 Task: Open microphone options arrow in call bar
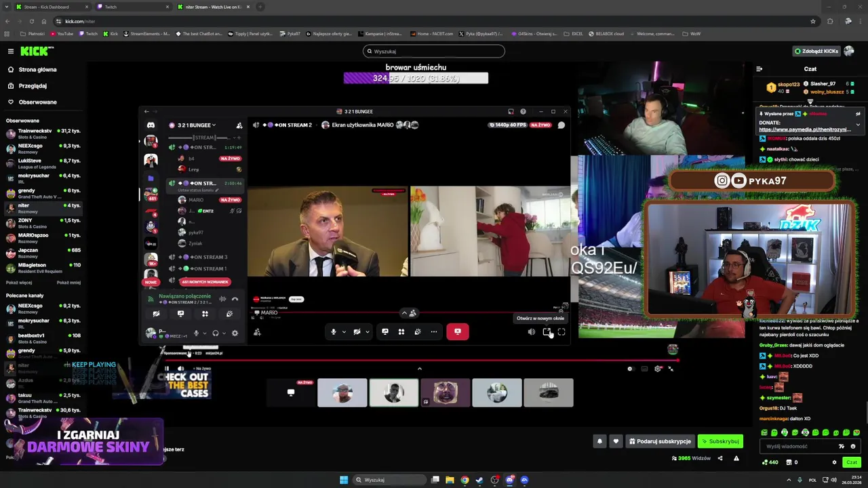pos(344,331)
